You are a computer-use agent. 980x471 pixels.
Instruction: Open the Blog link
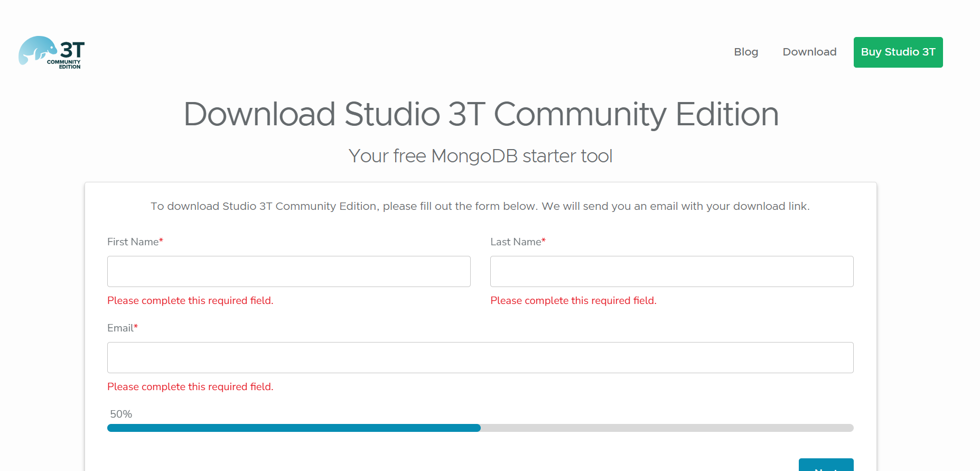[x=746, y=52]
